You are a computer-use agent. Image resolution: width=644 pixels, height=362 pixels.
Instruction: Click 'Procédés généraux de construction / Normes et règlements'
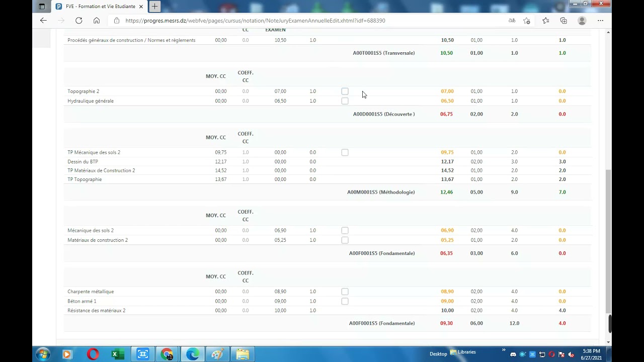tap(131, 40)
